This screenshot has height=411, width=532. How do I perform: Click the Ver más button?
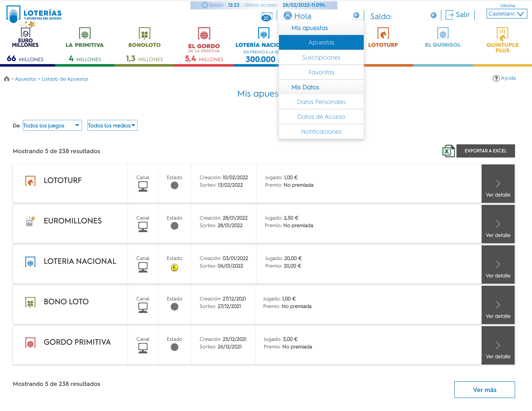click(484, 390)
